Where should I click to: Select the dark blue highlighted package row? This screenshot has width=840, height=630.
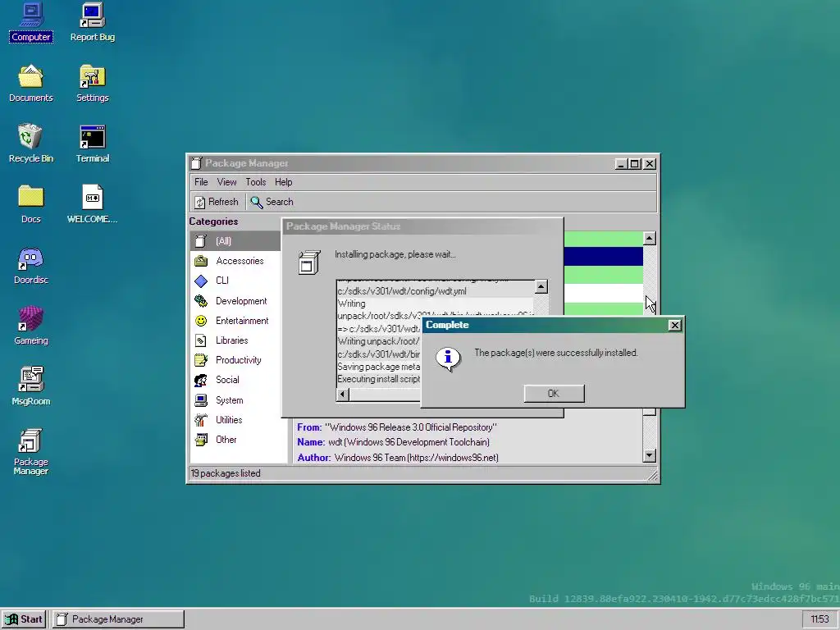[x=603, y=257]
